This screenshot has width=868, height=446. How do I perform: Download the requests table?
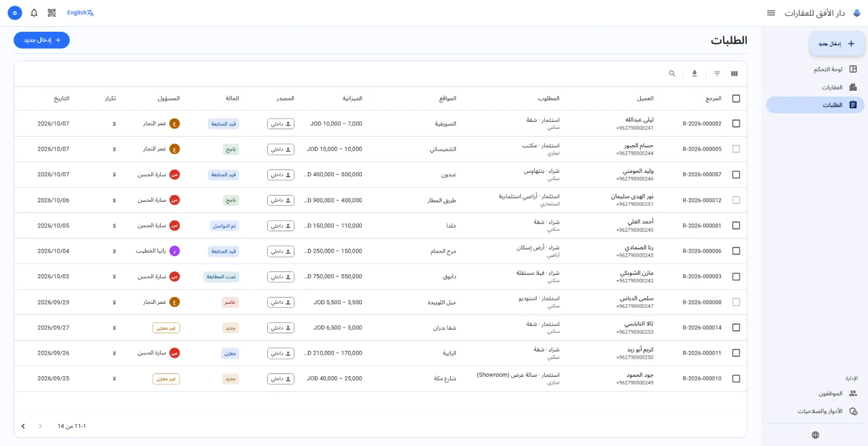coord(695,74)
